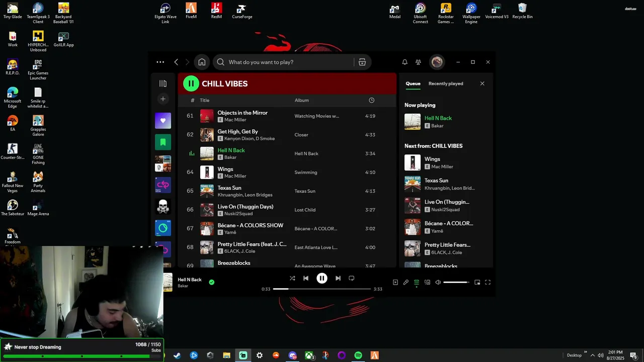Open the profile avatar menu
The width and height of the screenshot is (644, 362).
[437, 62]
